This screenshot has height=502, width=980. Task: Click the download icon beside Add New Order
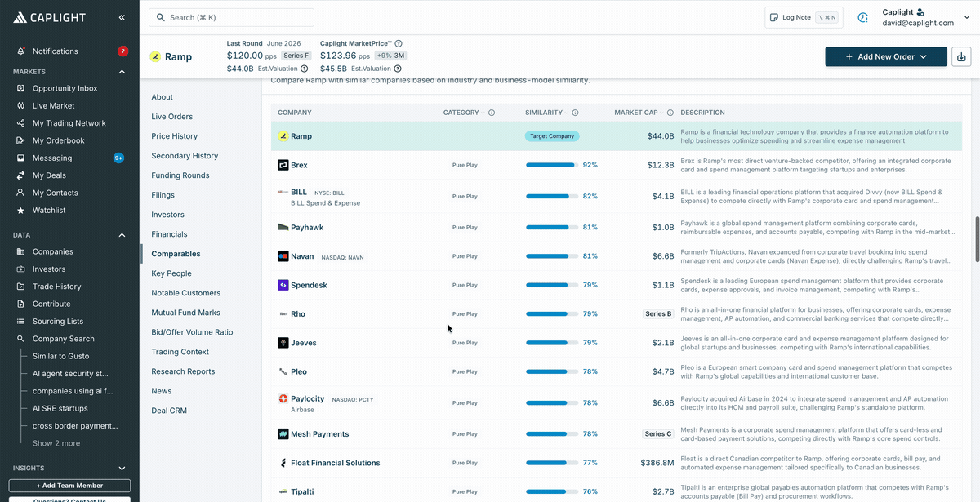961,56
